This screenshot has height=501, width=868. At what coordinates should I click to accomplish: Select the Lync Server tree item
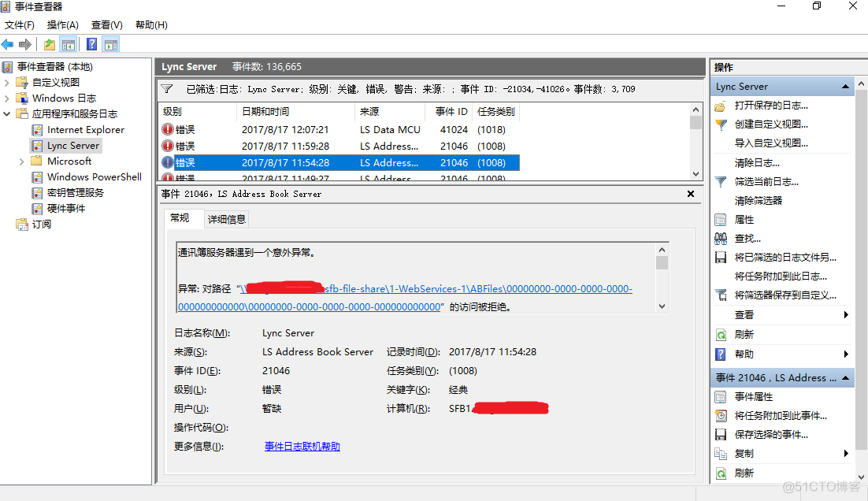[73, 146]
